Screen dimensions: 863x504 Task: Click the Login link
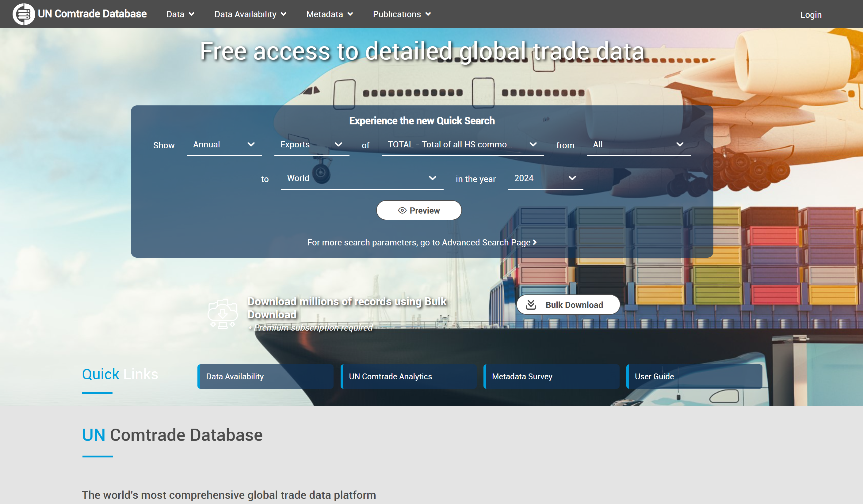coord(811,15)
